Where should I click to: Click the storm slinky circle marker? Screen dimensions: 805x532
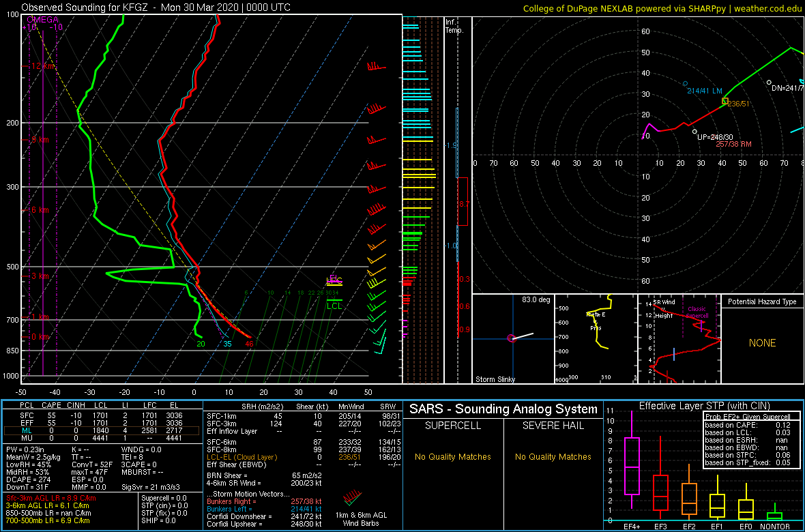(x=511, y=338)
